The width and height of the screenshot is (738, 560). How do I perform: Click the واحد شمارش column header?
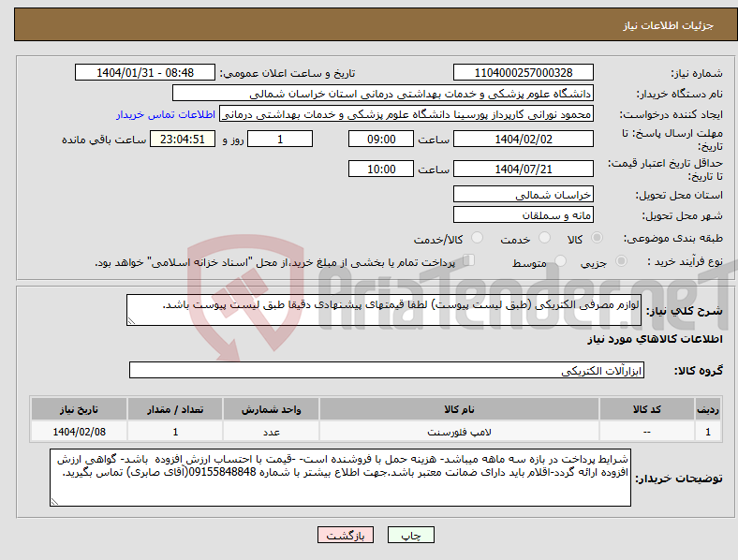point(271,409)
